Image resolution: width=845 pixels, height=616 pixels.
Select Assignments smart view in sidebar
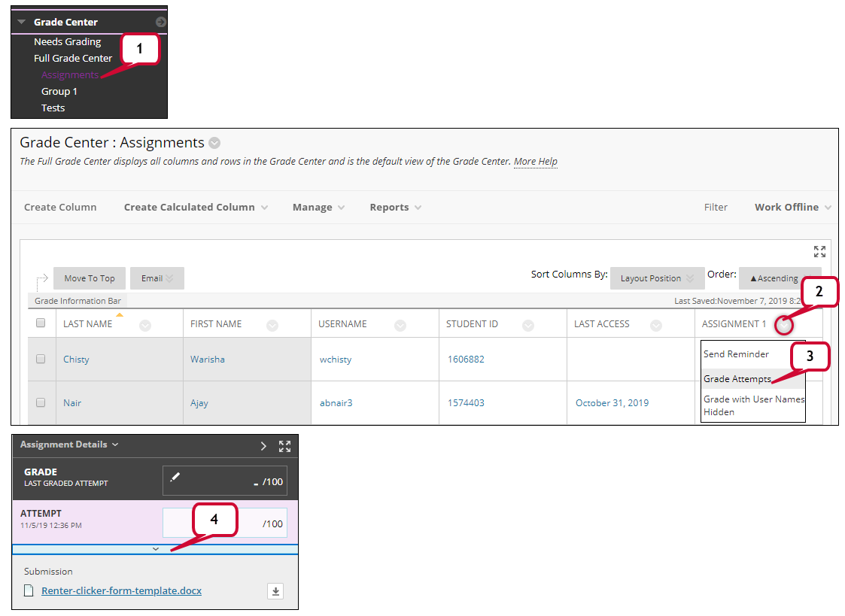click(x=70, y=75)
